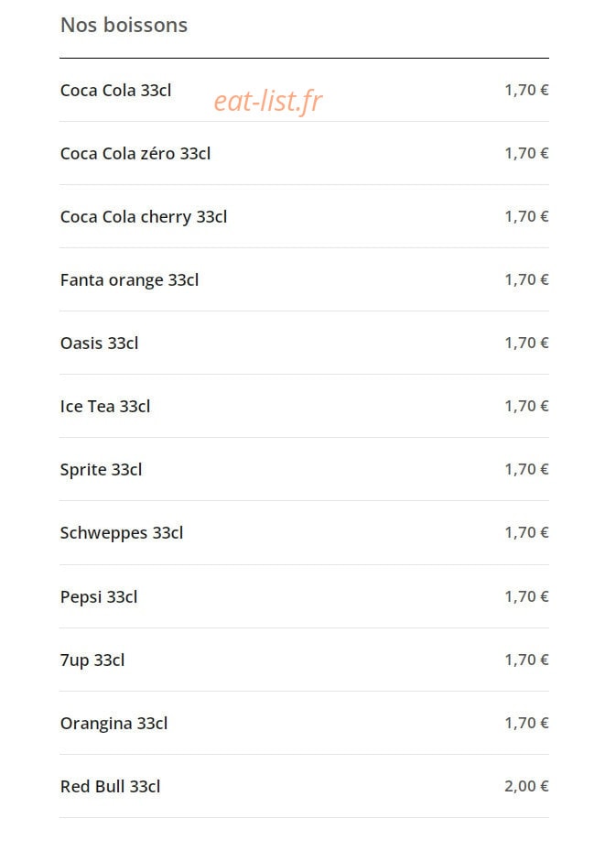Click the Nos boissons heading

click(x=124, y=25)
